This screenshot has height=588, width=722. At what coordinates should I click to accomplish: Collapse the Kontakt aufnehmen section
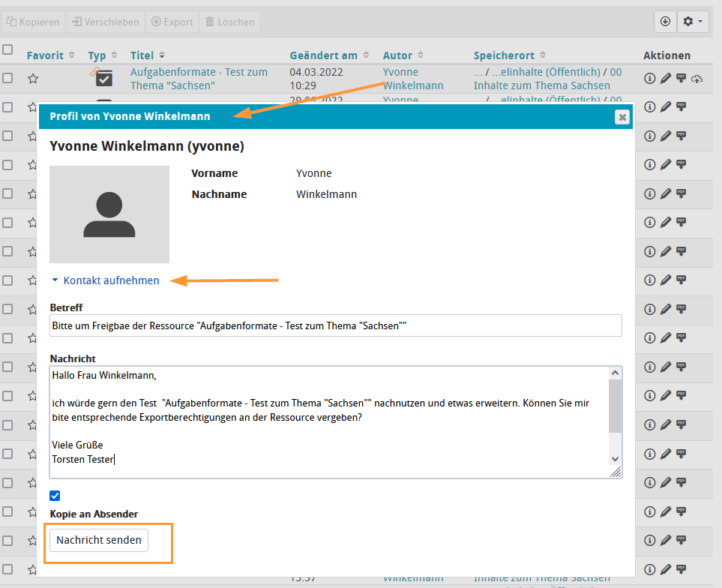tap(105, 280)
